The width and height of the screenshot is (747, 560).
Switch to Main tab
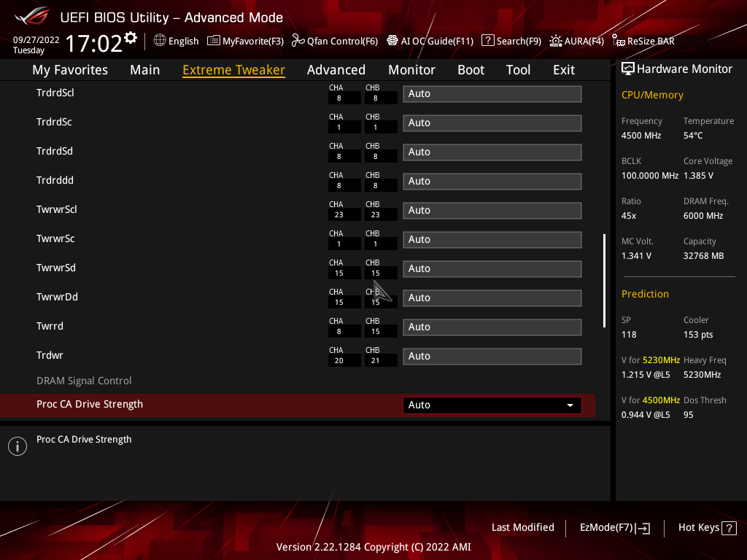[145, 70]
